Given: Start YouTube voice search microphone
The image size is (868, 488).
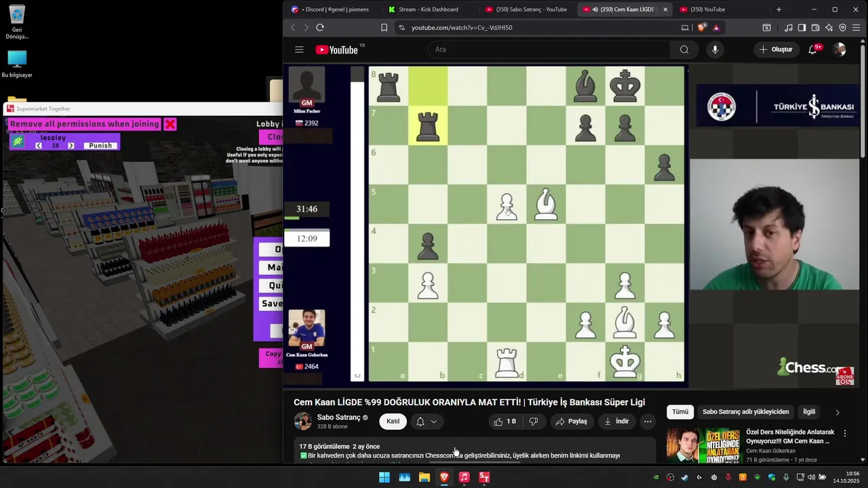Looking at the screenshot, I should [x=715, y=49].
